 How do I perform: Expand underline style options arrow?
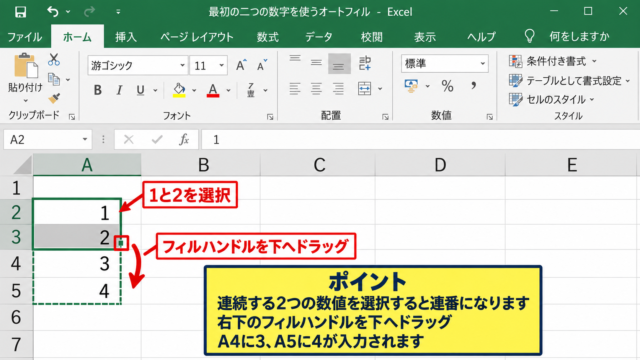(x=155, y=90)
